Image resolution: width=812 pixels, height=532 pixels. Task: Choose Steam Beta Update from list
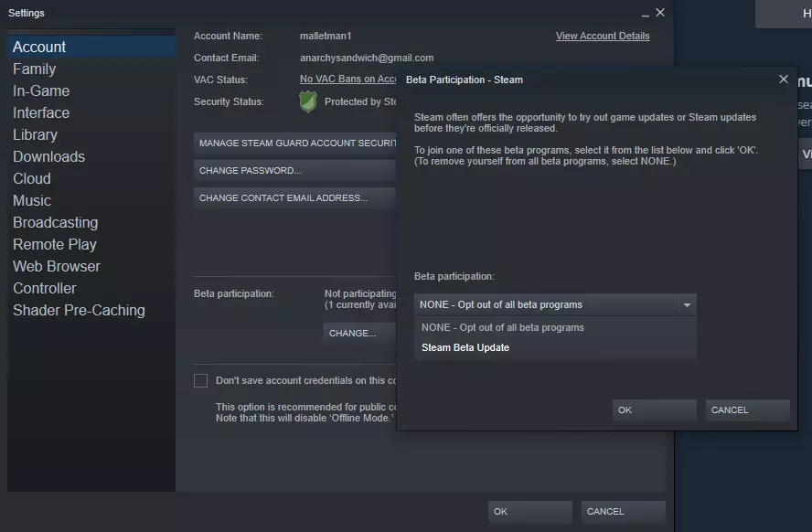coord(555,347)
